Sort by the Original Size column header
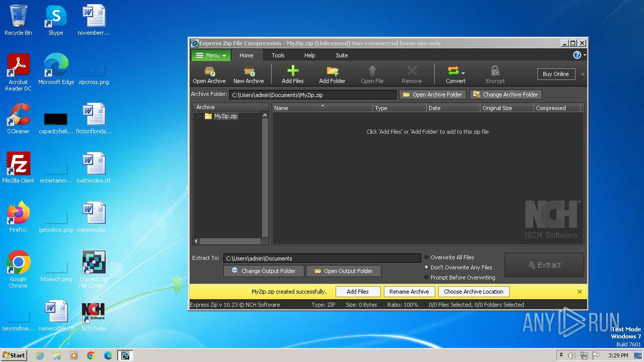 click(x=507, y=108)
